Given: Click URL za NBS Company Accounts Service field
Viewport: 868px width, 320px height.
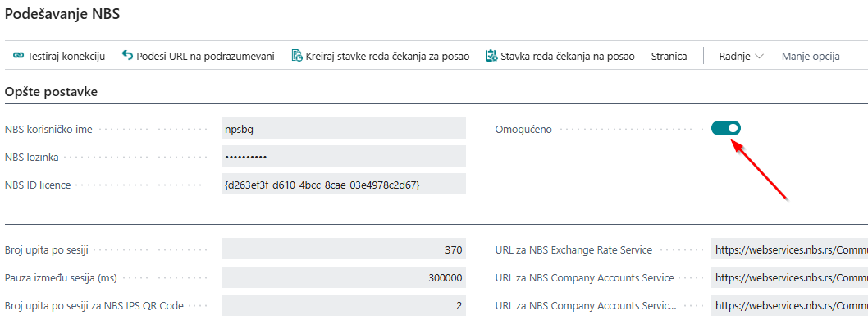Looking at the screenshot, I should (789, 277).
